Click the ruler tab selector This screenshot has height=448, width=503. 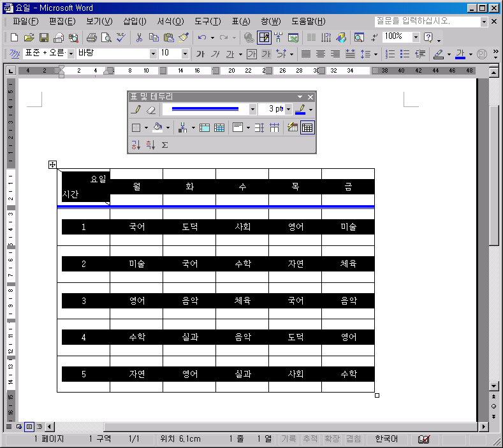11,71
